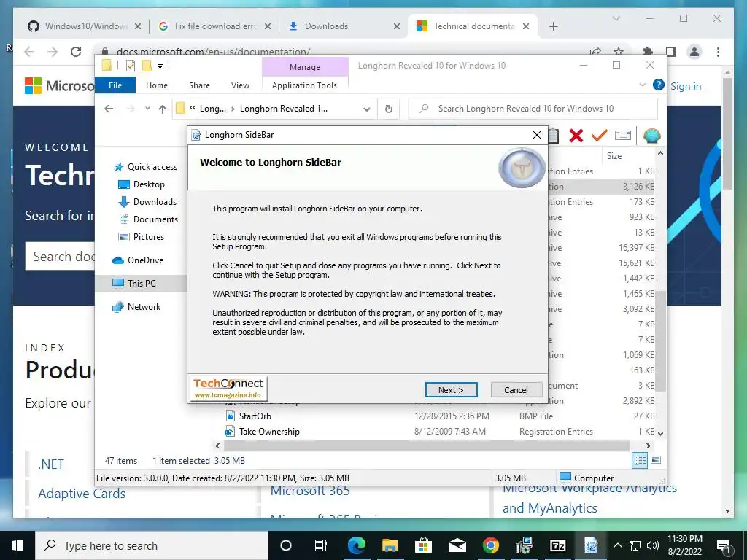Switch to the Windows10 GitHub browser tab
The width and height of the screenshot is (747, 560).
pyautogui.click(x=86, y=26)
